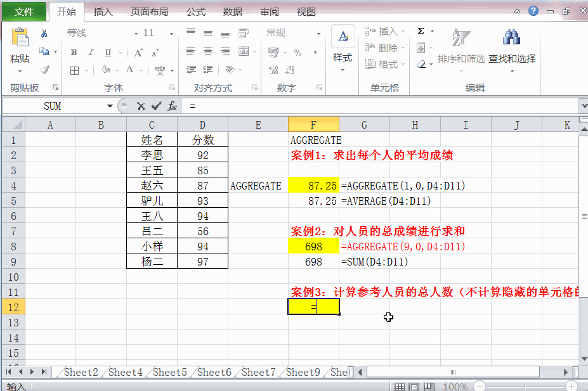Click the zoom slider in status bar
This screenshot has width=588, height=391.
coord(525,386)
